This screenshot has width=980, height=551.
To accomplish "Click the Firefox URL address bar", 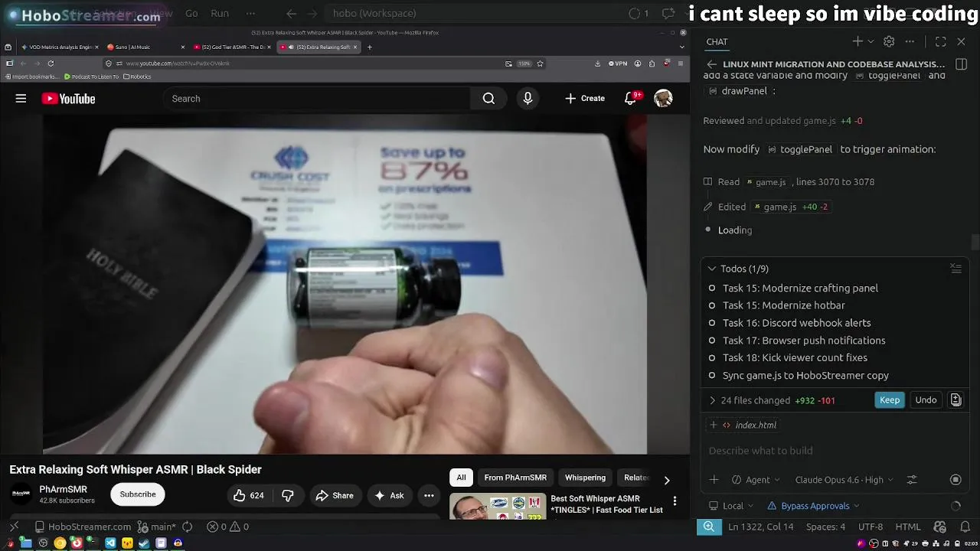I will 306,64.
